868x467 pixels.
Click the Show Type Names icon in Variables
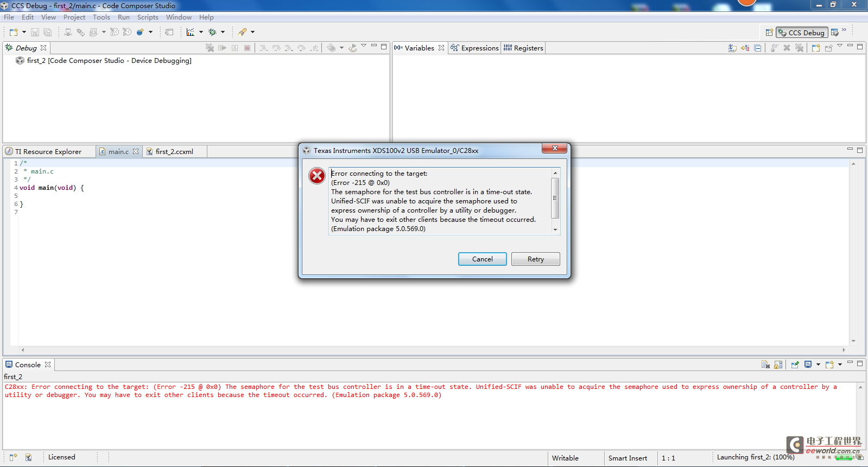tap(733, 48)
